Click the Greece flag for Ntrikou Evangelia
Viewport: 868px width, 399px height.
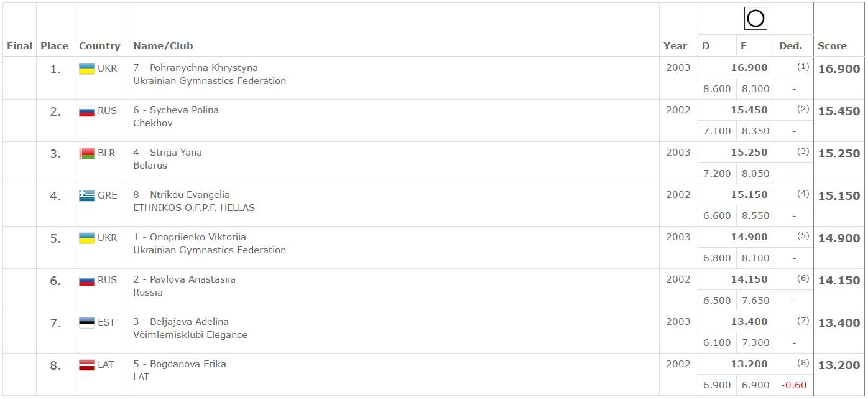(86, 195)
